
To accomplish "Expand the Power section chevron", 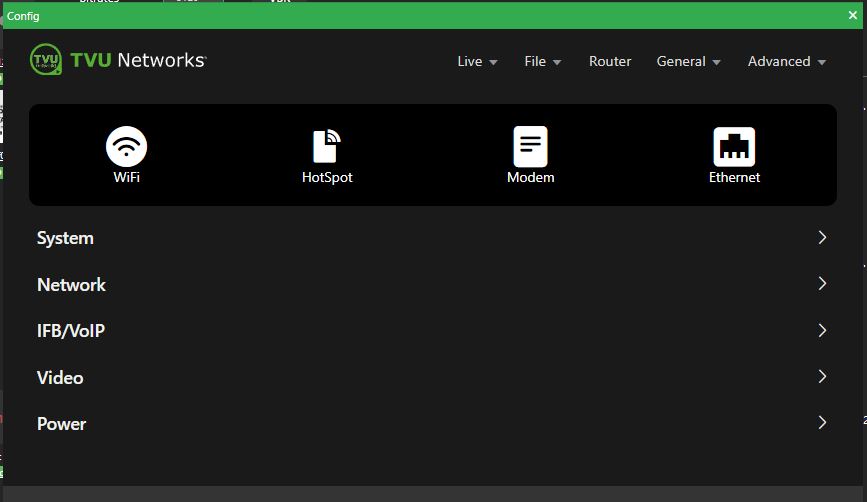I will click(822, 423).
